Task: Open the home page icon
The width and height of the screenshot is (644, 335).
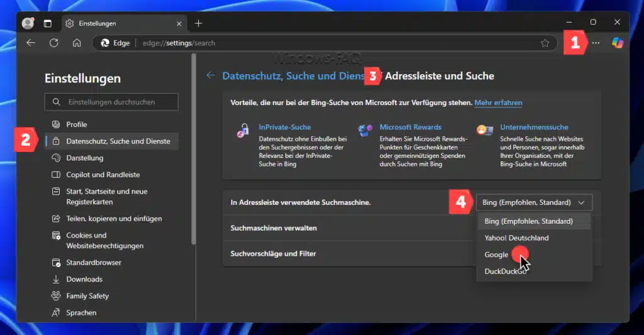Action: [77, 43]
